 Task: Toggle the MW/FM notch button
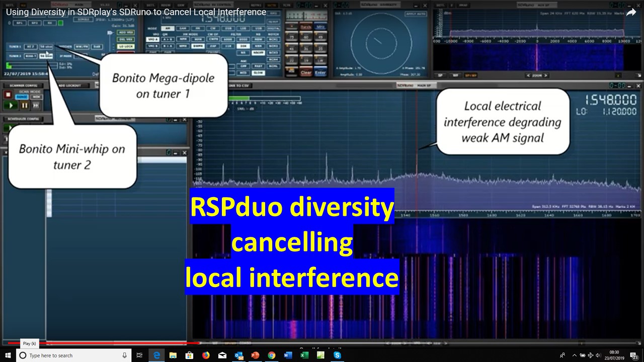(82, 47)
